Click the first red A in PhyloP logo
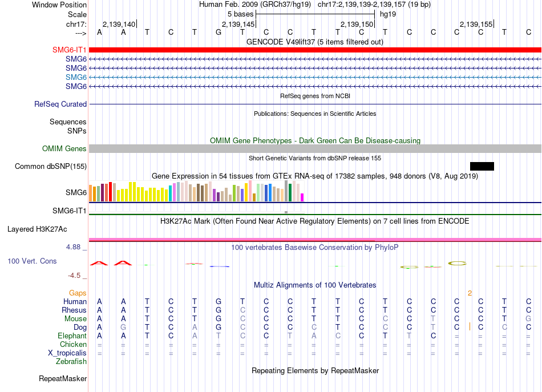 [x=99, y=263]
